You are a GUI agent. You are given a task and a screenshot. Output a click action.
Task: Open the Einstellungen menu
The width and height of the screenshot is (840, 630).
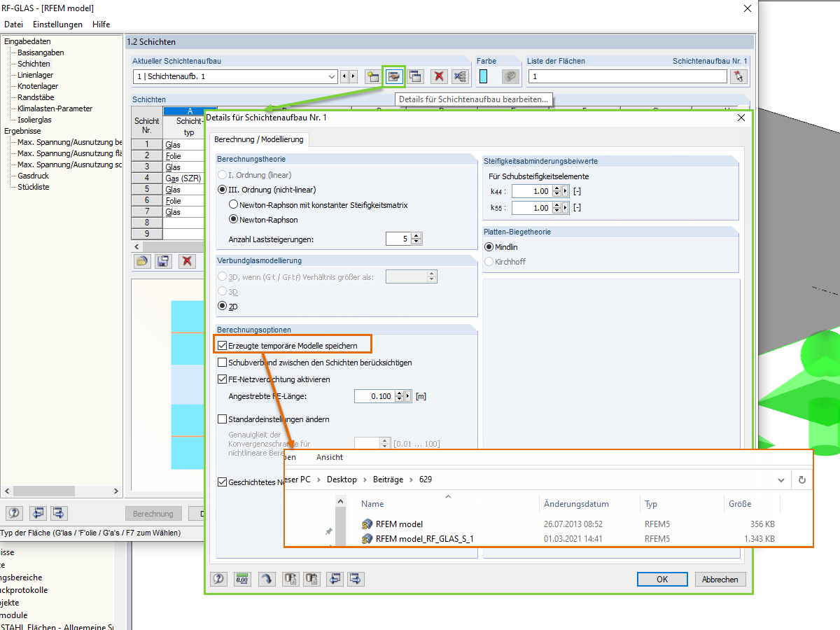(x=57, y=24)
